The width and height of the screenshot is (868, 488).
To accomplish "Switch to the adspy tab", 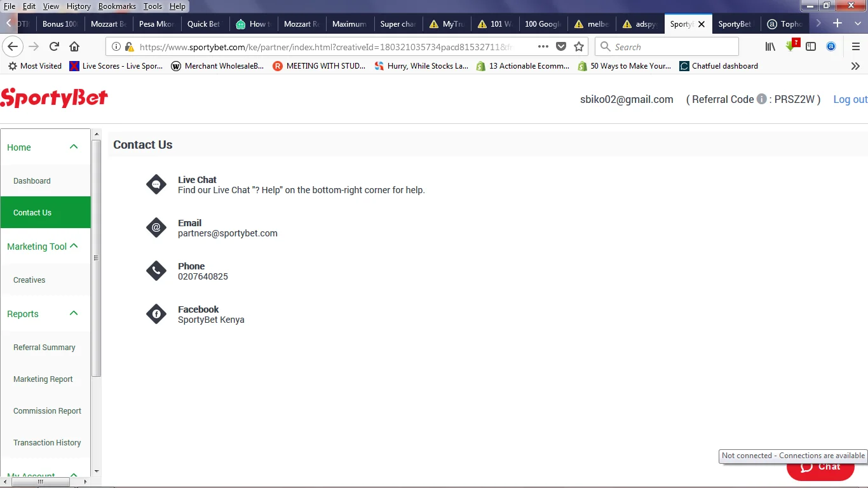I will tap(641, 24).
